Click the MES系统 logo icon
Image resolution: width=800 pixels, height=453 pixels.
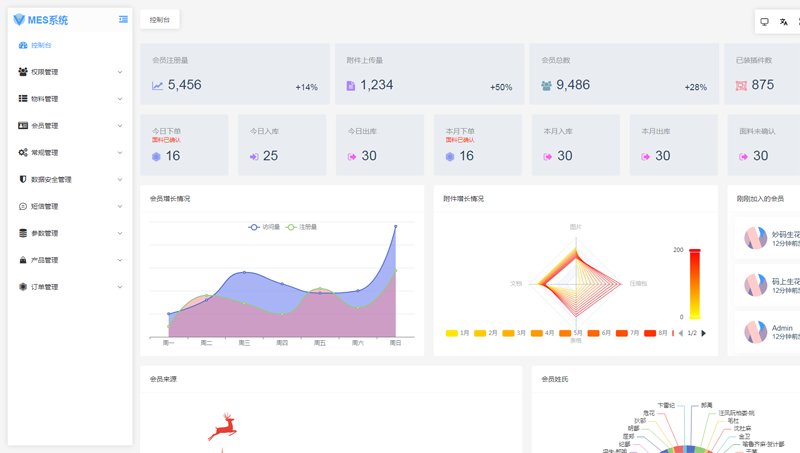19,19
